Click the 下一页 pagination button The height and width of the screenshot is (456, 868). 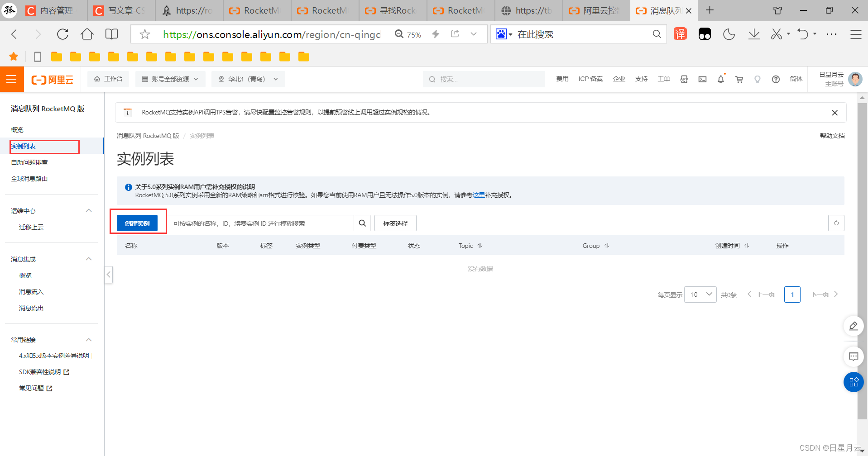click(x=824, y=294)
